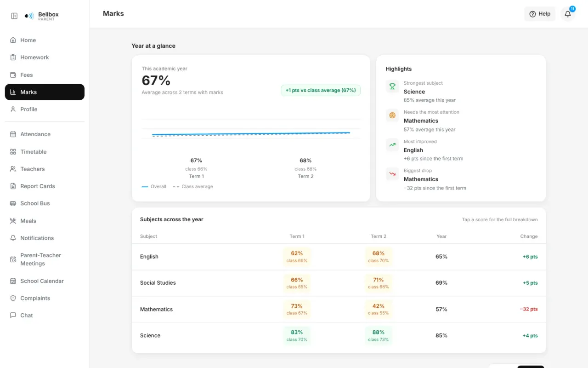Collapse the sidebar using the panel icon
Viewport: 588px width, 368px height.
point(14,16)
